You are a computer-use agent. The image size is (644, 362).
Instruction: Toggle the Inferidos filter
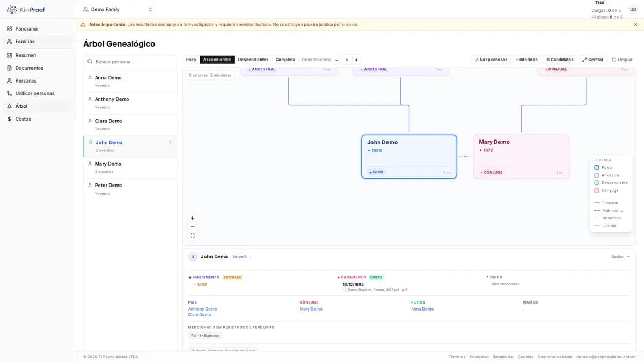(526, 60)
